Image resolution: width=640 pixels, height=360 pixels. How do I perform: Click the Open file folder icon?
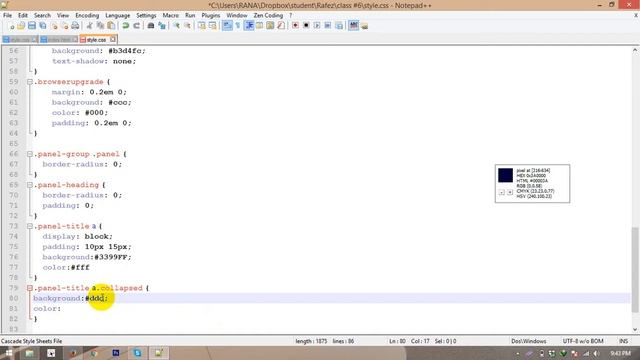click(x=21, y=26)
